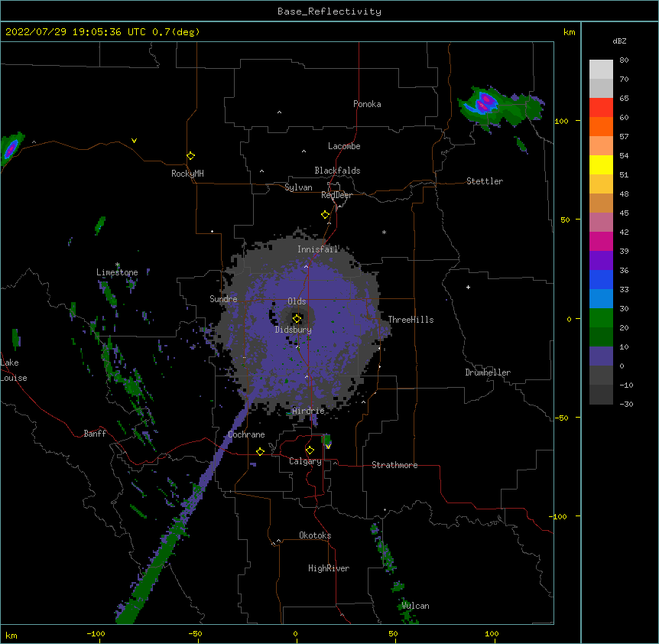Click the ThreeHills label
Viewport: 659px width, 644px height.
point(411,320)
